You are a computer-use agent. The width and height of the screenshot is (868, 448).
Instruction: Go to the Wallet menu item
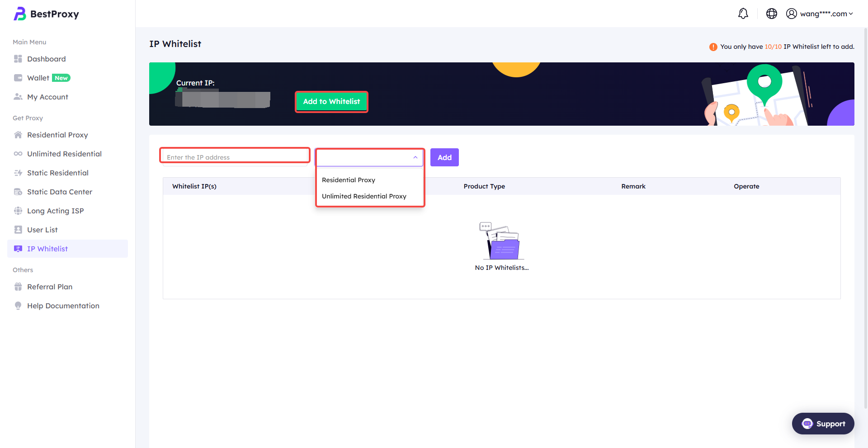[68, 78]
